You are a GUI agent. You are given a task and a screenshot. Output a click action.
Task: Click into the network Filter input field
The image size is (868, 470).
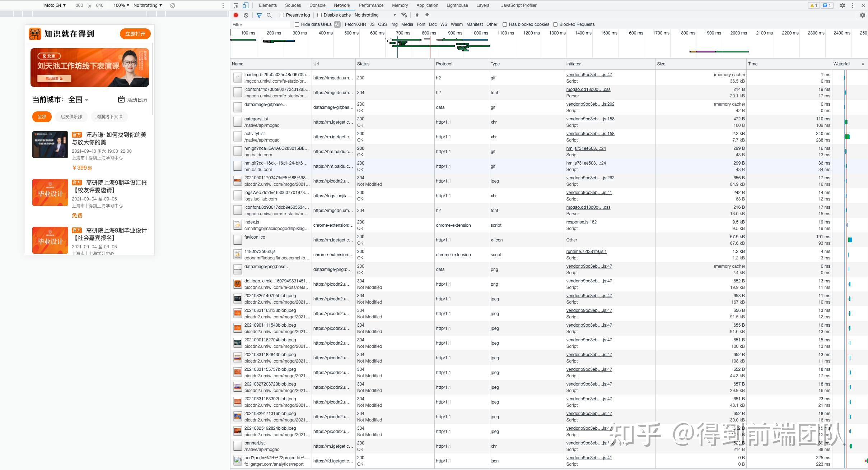click(261, 24)
